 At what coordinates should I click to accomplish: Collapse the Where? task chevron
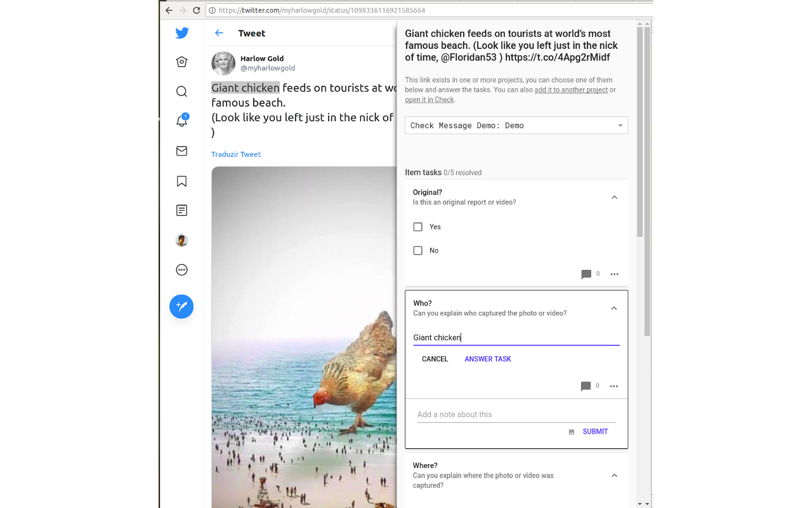(x=614, y=476)
